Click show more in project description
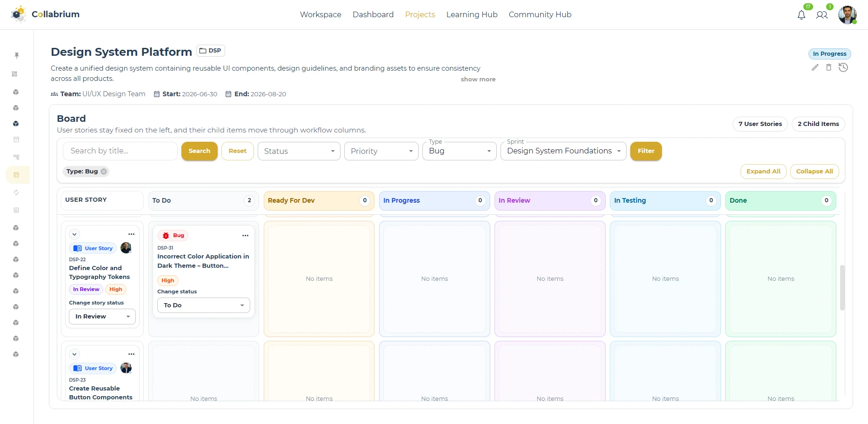This screenshot has width=868, height=424. (478, 79)
